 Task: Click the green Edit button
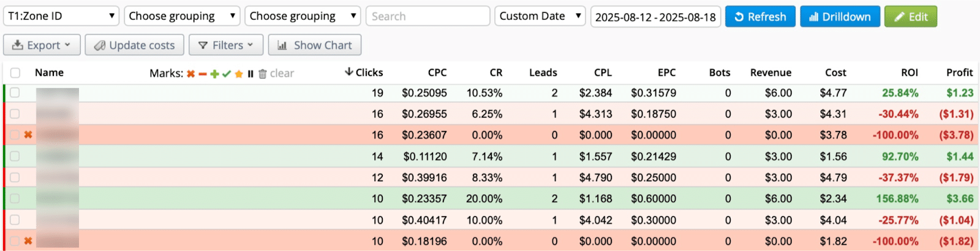click(x=910, y=17)
